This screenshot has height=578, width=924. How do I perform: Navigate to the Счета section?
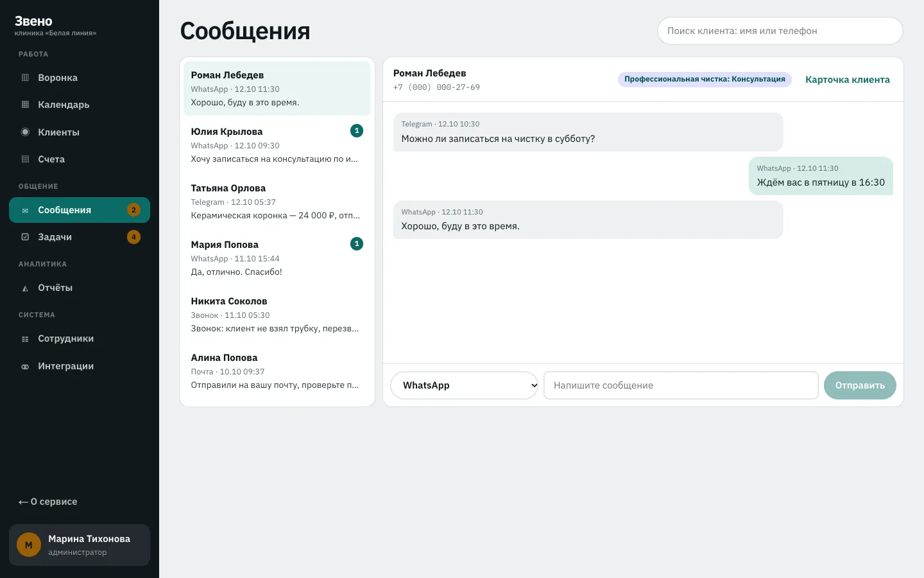coord(80,159)
